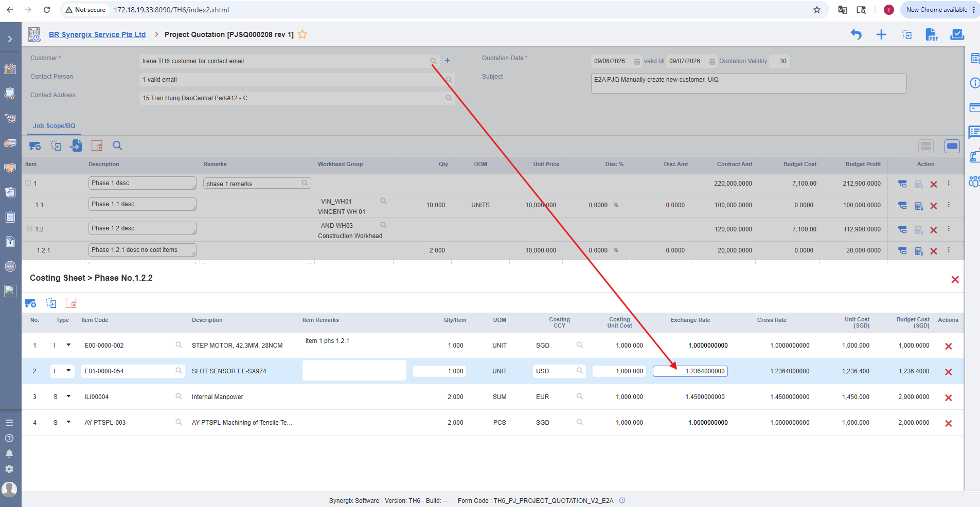Viewport: 980px width, 507px height.
Task: Click the Costing Unit Cost field for USD row
Action: coord(619,371)
